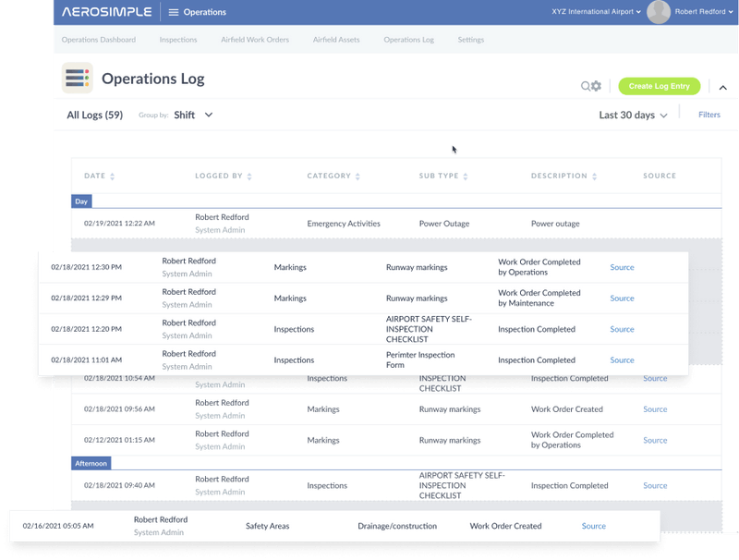The width and height of the screenshot is (739, 560).
Task: Open log settings via the gear icon
Action: [595, 86]
